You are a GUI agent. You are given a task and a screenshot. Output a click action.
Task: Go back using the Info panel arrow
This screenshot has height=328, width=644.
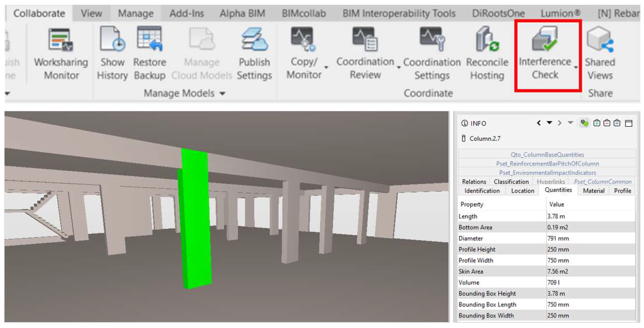(539, 123)
